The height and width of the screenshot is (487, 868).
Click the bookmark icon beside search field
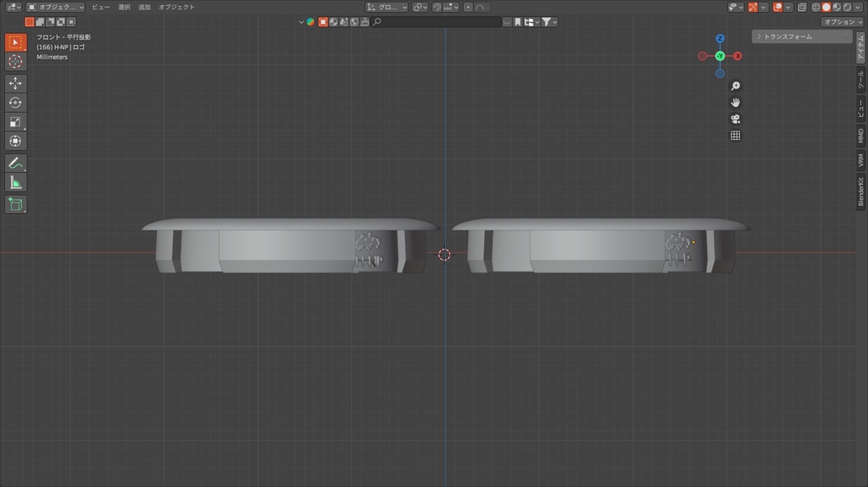click(x=518, y=22)
